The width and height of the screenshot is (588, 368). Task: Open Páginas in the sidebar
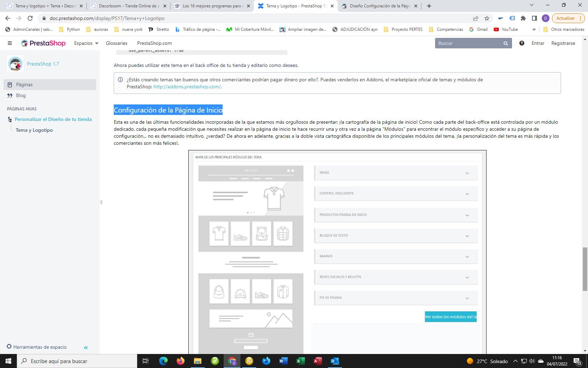point(50,84)
